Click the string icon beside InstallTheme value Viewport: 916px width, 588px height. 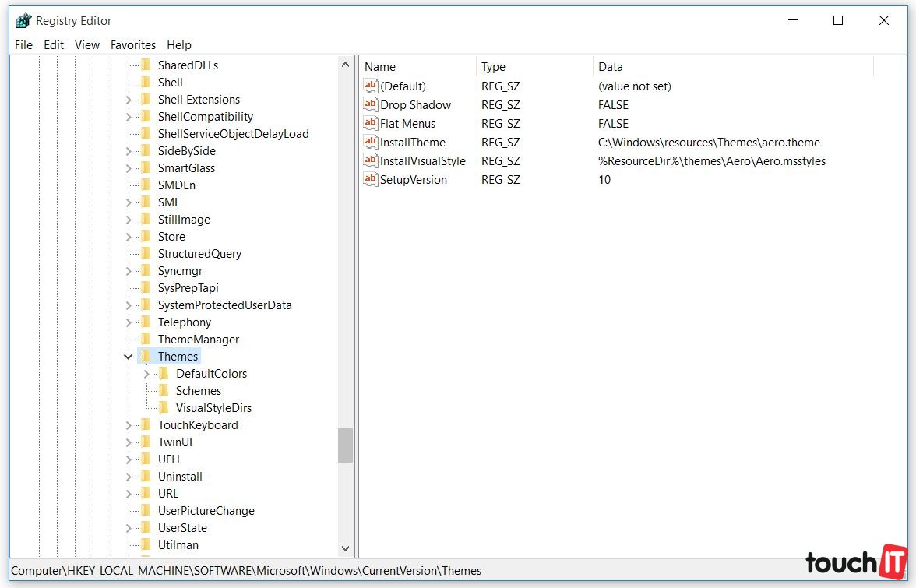pos(371,143)
